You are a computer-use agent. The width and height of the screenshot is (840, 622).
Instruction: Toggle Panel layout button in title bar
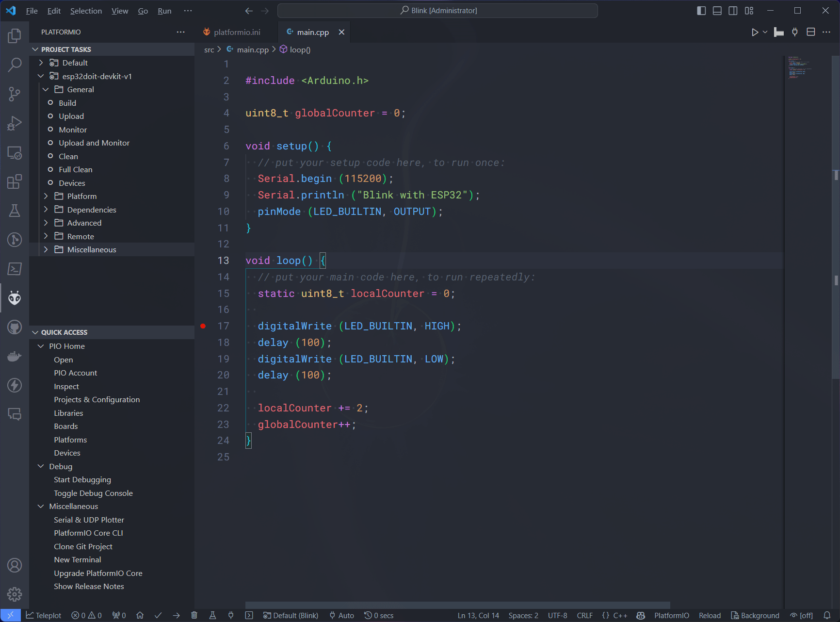(x=717, y=11)
